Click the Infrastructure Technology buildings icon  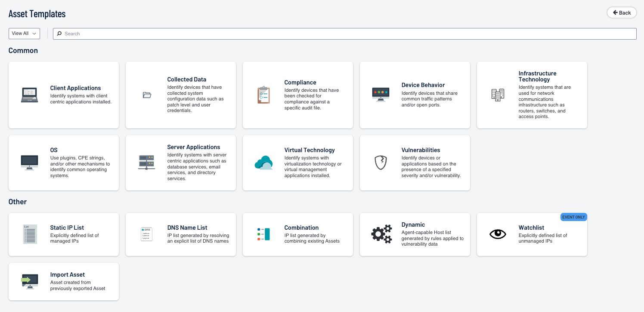point(498,95)
